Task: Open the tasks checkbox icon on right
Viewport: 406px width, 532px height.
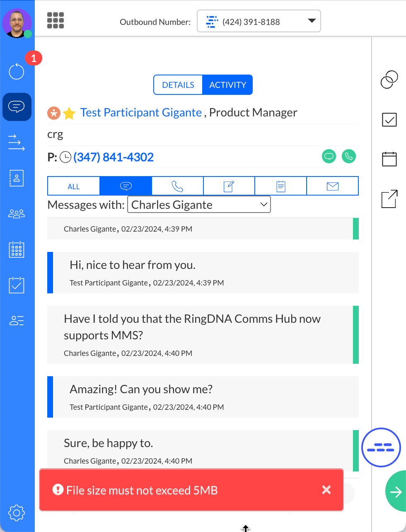Action: click(389, 120)
